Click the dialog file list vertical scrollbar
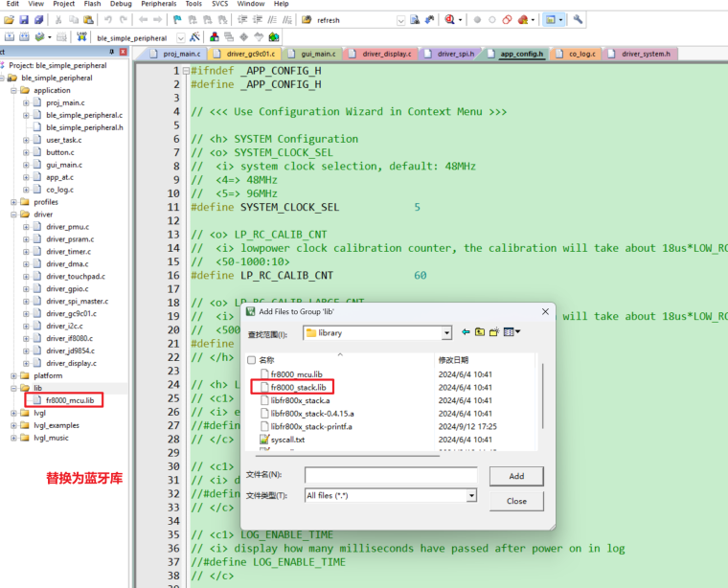The image size is (728, 588). pos(542,396)
